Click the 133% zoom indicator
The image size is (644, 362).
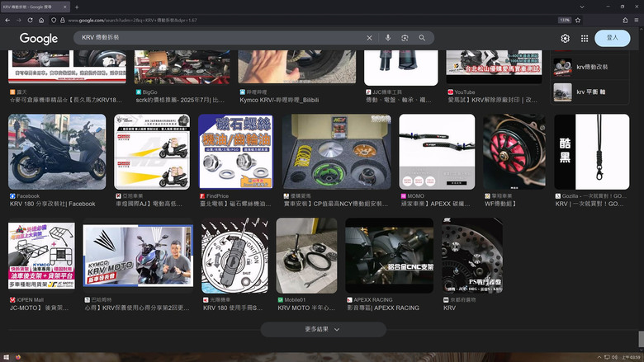point(564,20)
